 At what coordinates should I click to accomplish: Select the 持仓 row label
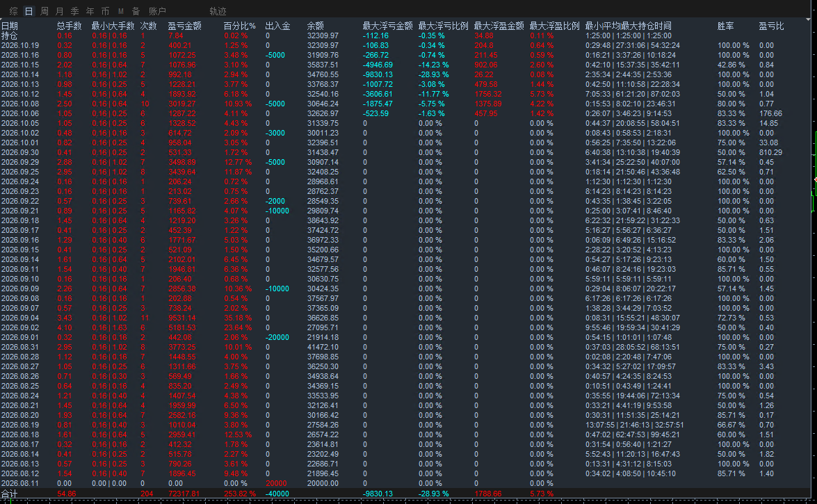(x=9, y=36)
